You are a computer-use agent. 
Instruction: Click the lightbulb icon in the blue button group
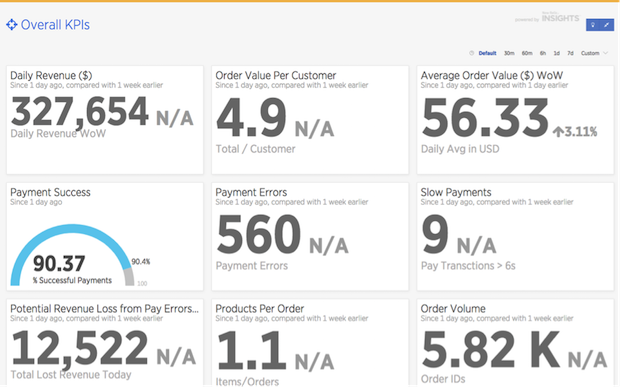[x=593, y=25]
